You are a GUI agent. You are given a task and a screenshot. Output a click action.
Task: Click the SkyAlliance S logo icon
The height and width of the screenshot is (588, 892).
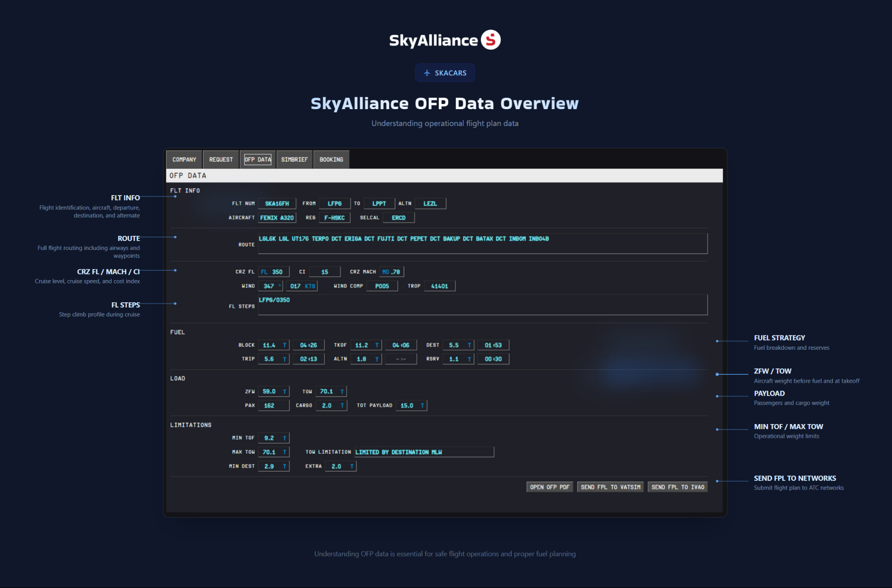pyautogui.click(x=491, y=40)
